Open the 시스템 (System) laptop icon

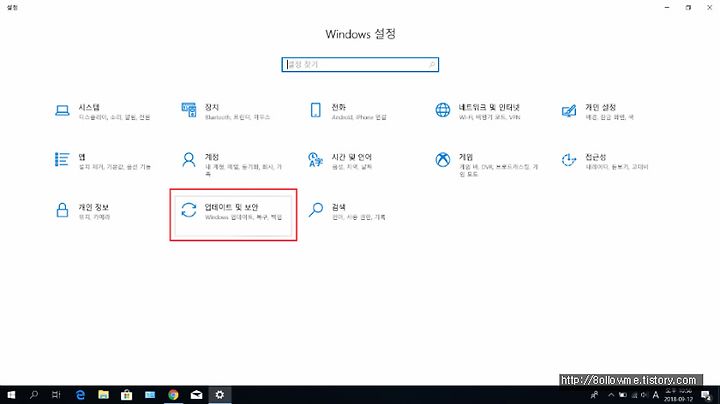[x=62, y=110]
